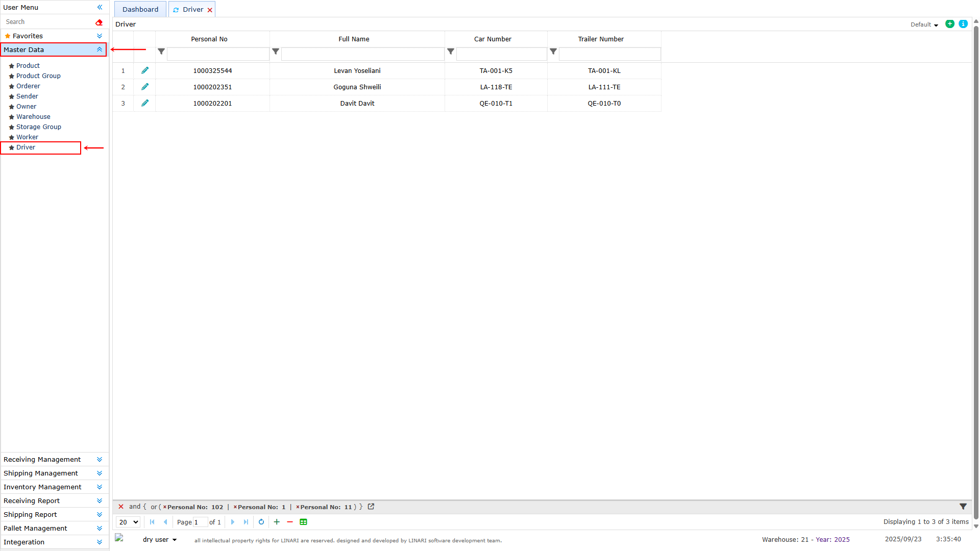Click the Personal No filter input field
980x551 pixels.
click(218, 54)
